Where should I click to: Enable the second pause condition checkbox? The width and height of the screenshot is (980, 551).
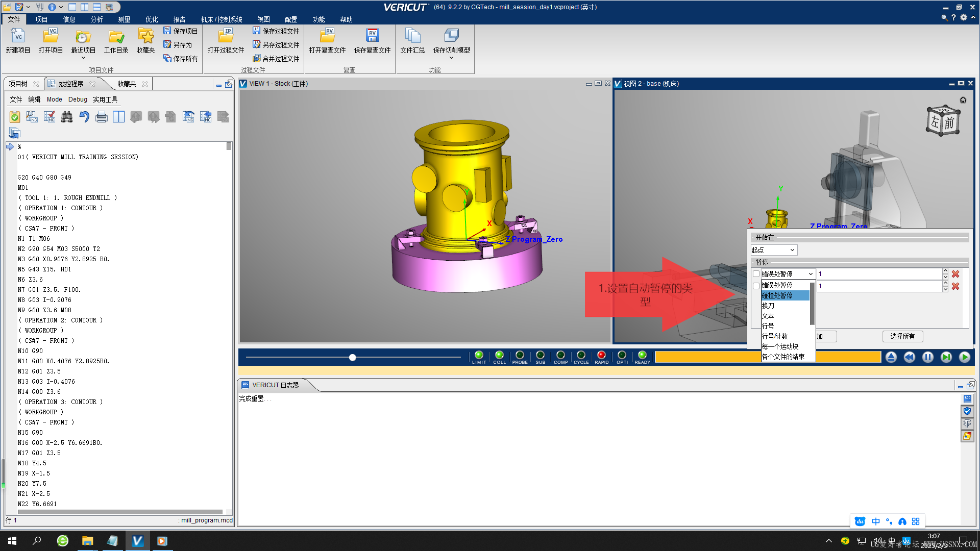click(x=756, y=286)
